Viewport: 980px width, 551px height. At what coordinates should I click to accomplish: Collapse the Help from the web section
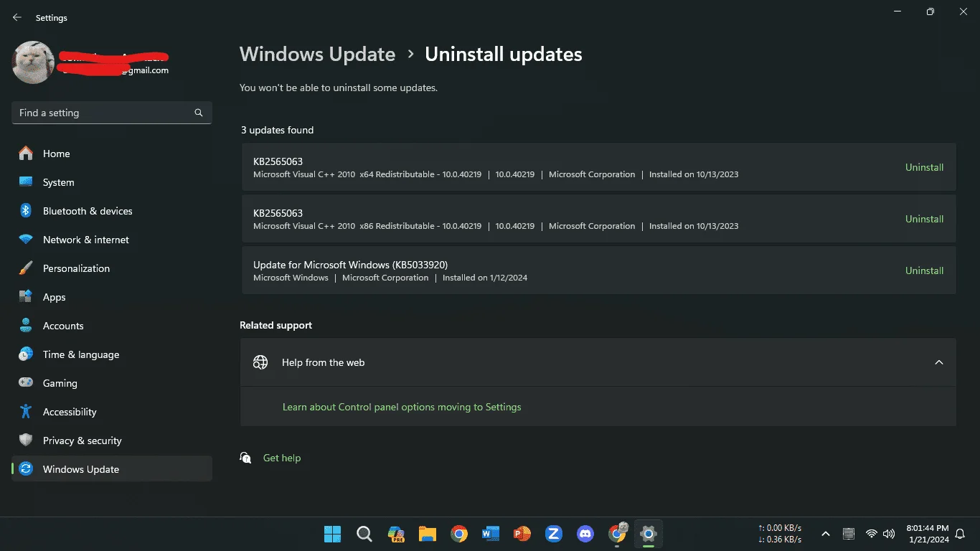[938, 362]
